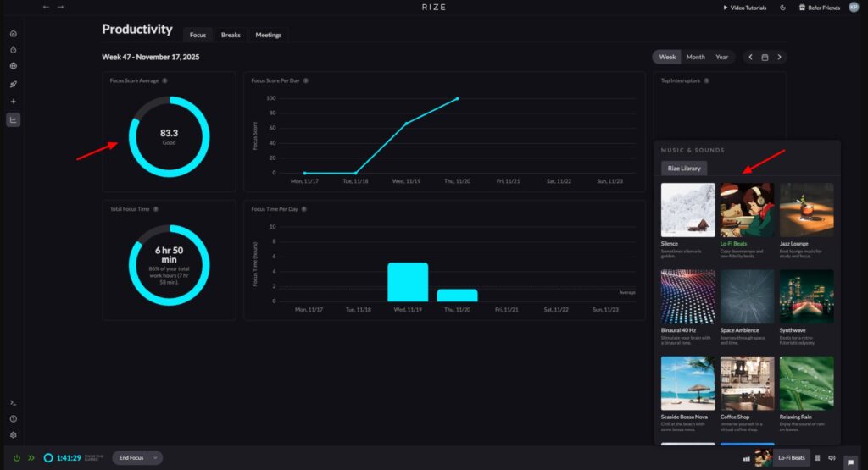This screenshot has height=470, width=868.
Task: Open the settings gear in the sidebar
Action: pyautogui.click(x=13, y=434)
